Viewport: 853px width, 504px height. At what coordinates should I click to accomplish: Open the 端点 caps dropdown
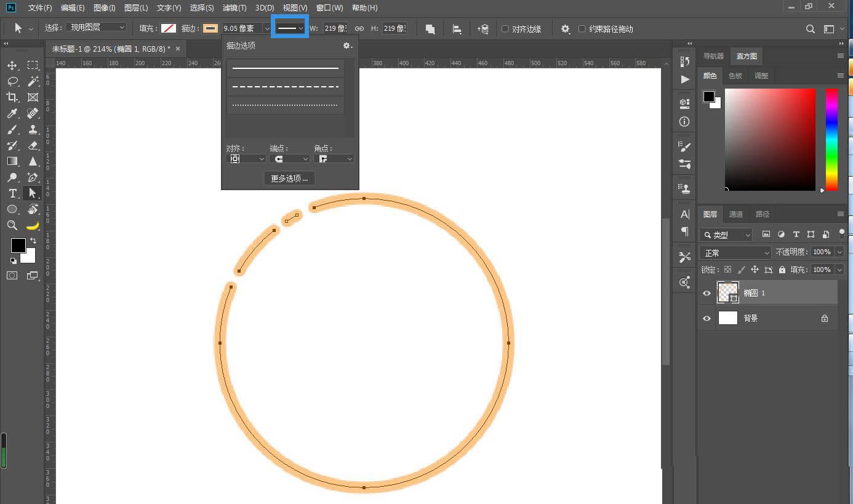tap(289, 159)
